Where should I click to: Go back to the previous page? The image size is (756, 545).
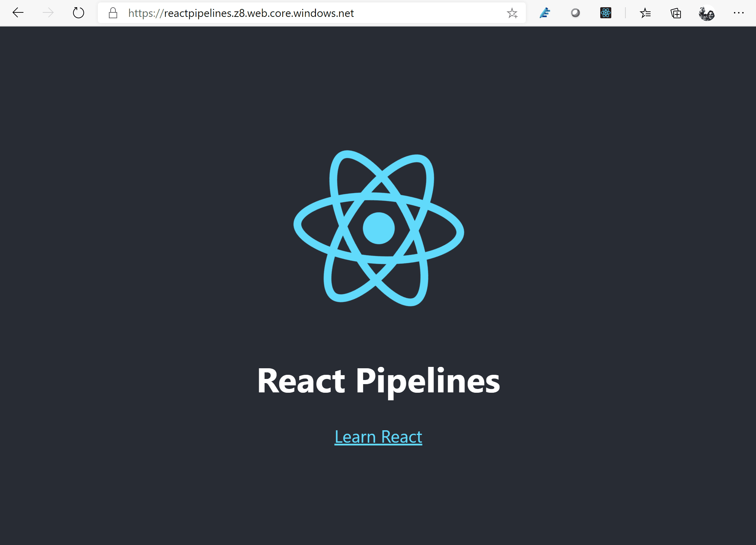pos(18,13)
